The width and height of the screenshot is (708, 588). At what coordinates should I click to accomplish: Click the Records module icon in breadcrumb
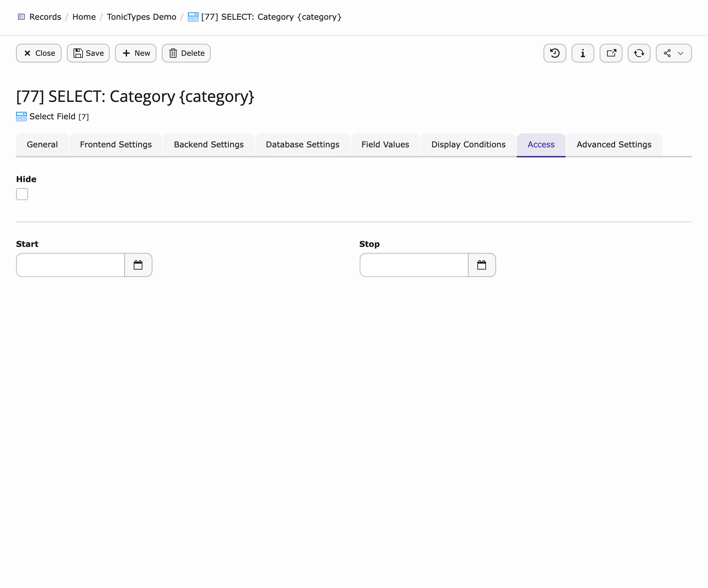coord(21,17)
